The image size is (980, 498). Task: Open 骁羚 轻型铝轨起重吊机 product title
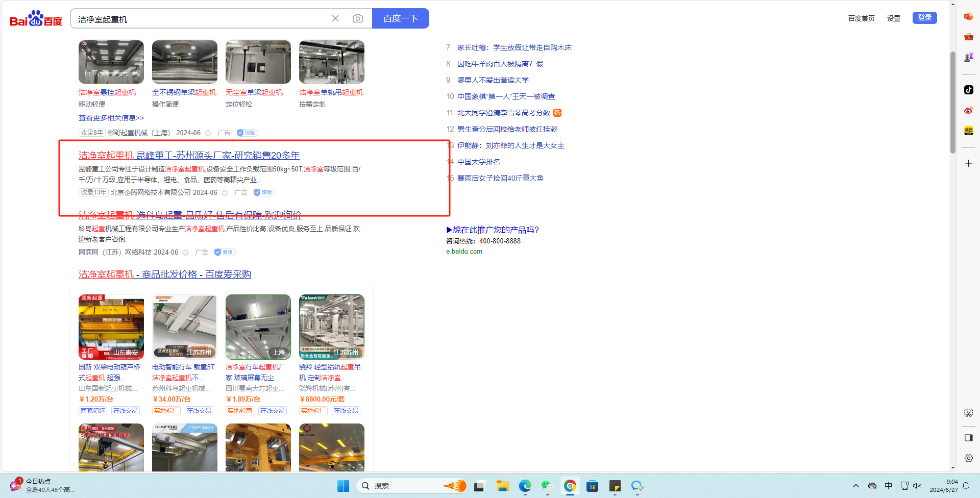pyautogui.click(x=330, y=372)
